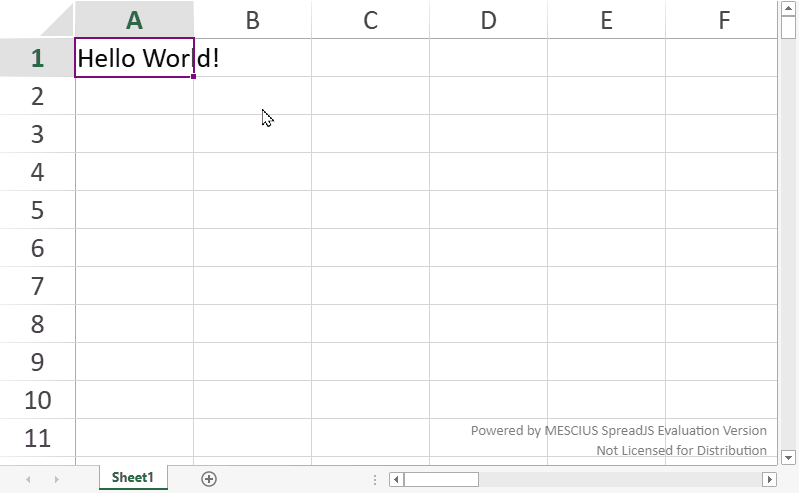
Task: Click the vertical scrollbar thumb
Action: click(x=789, y=26)
